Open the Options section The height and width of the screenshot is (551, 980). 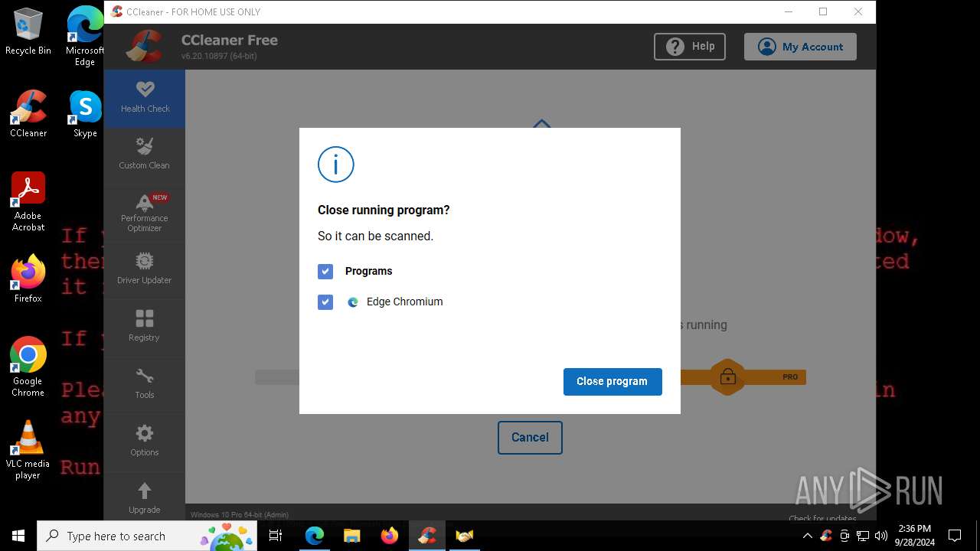tap(145, 442)
